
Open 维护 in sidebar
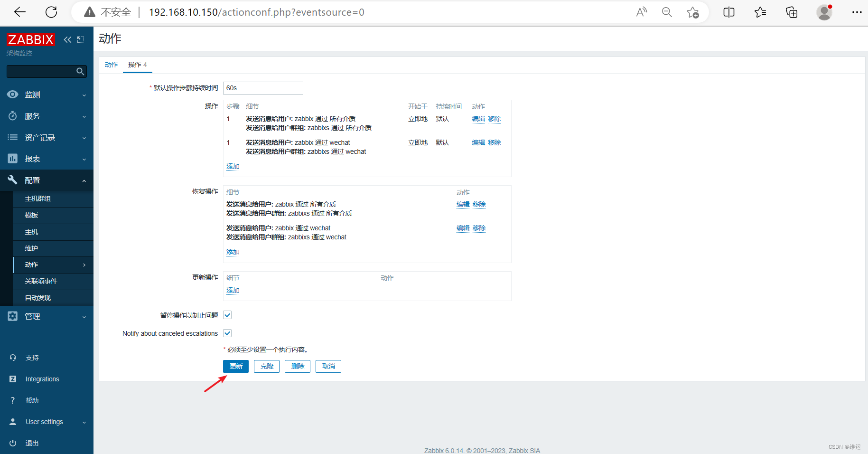click(53, 248)
